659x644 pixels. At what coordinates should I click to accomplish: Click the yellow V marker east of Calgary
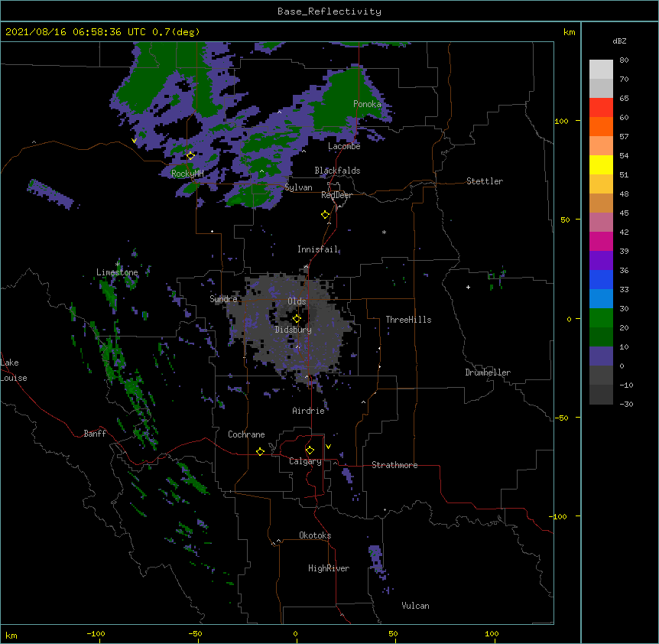[328, 447]
